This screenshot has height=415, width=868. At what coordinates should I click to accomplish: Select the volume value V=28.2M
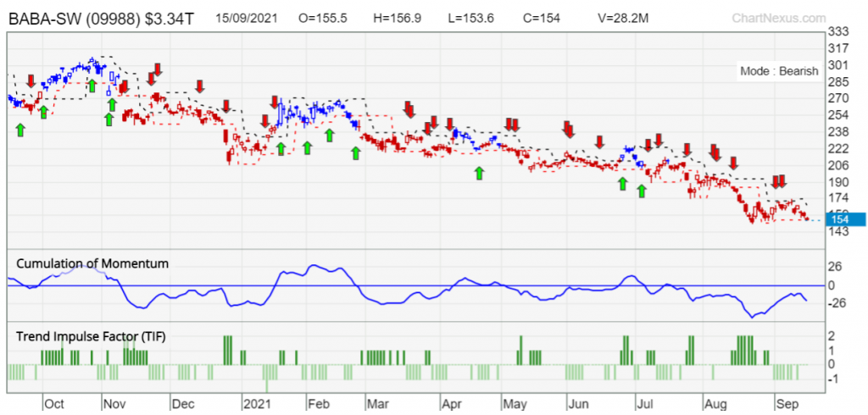click(x=625, y=19)
